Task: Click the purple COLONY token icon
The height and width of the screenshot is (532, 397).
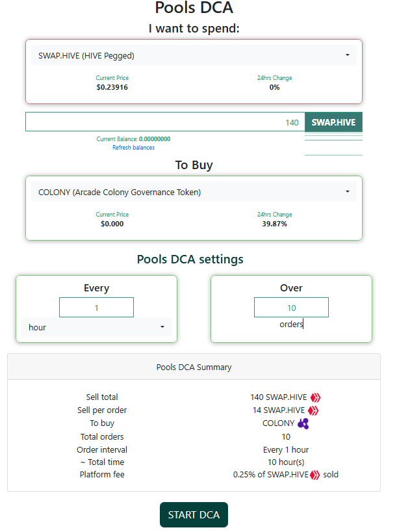Action: pos(303,423)
